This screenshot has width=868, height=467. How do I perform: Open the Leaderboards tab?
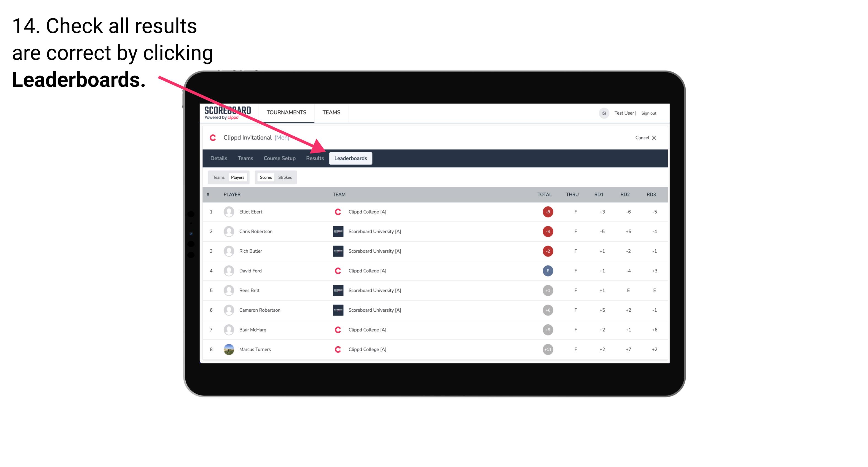pos(351,158)
